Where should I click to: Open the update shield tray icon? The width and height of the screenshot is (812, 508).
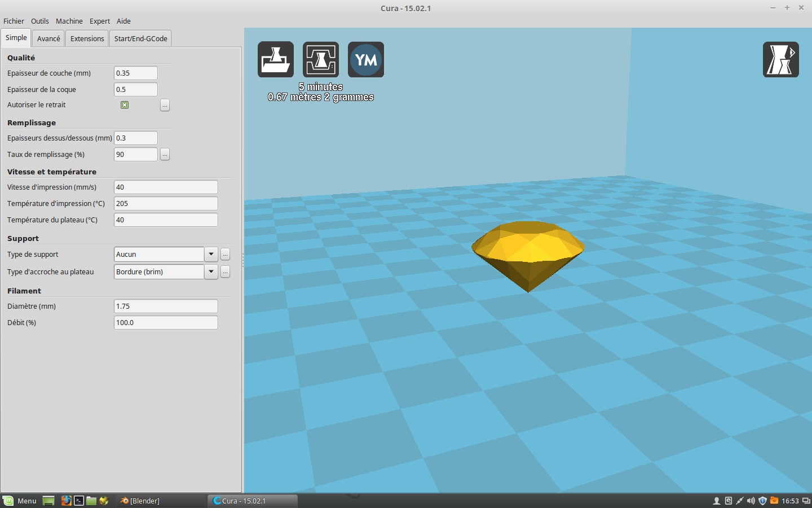point(763,501)
